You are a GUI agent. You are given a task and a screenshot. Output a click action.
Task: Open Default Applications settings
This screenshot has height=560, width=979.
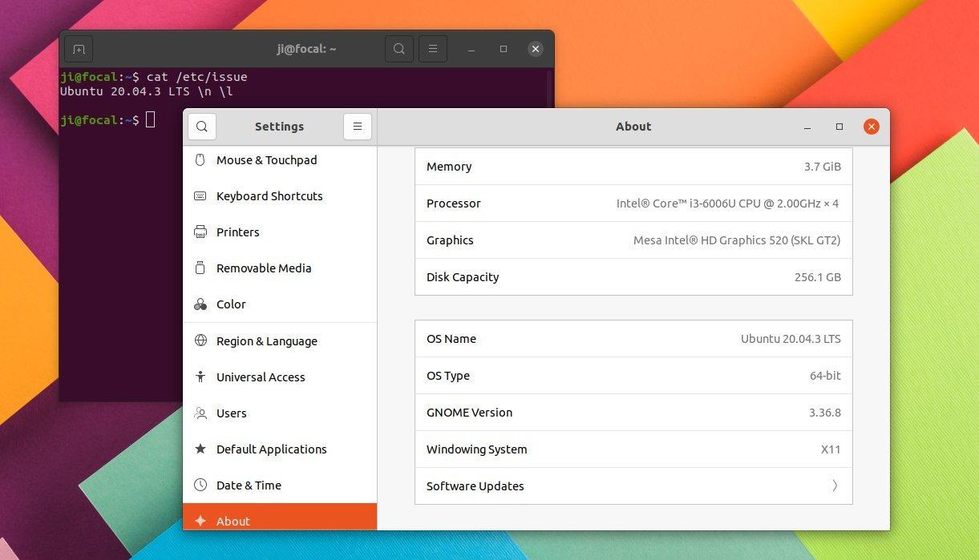280,449
